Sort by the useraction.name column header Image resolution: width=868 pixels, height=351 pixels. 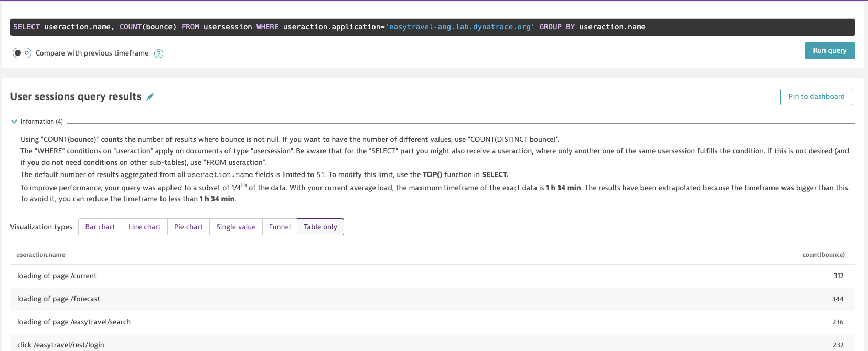[x=41, y=255]
